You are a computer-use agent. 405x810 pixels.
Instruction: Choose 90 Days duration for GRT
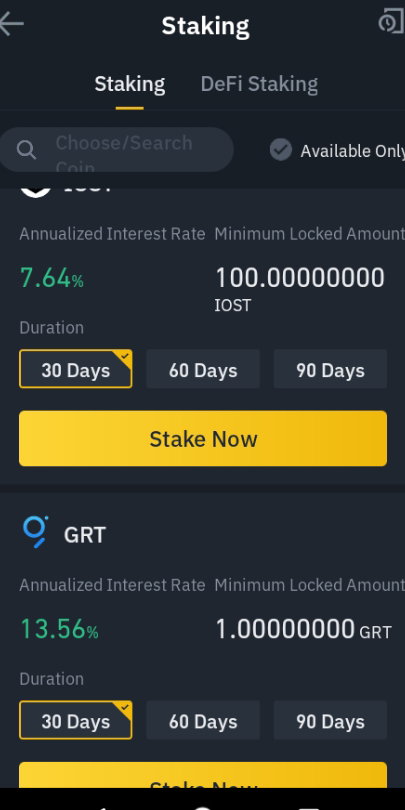330,720
